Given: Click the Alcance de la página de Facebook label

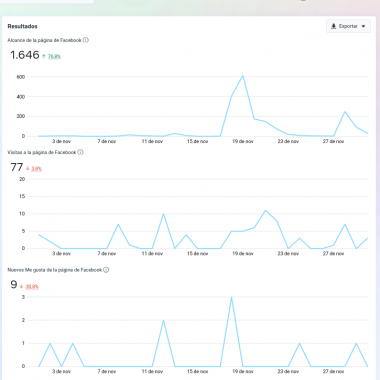Looking at the screenshot, I should 44,40.
